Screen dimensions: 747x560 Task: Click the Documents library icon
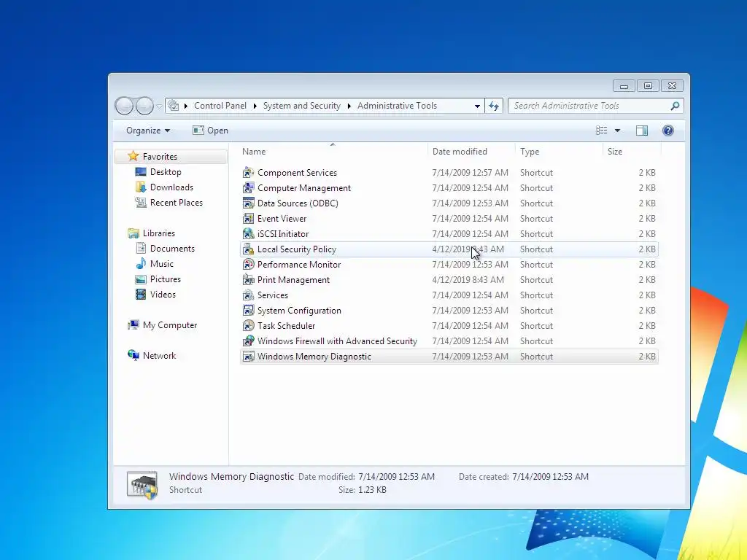(141, 248)
